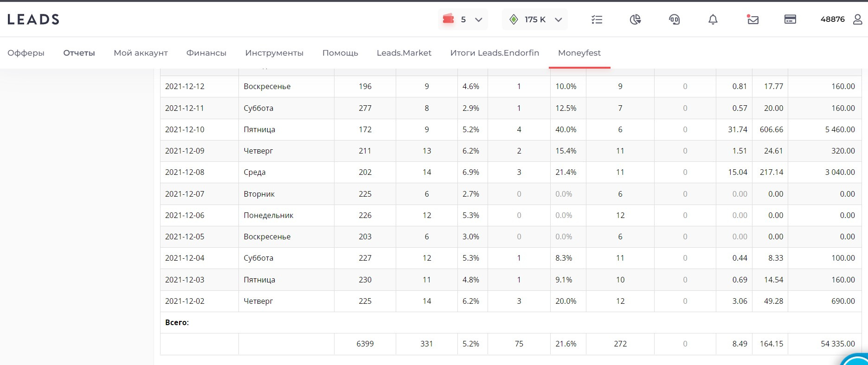Image resolution: width=868 pixels, height=365 pixels.
Task: Click the total 6399 cell
Action: (365, 344)
